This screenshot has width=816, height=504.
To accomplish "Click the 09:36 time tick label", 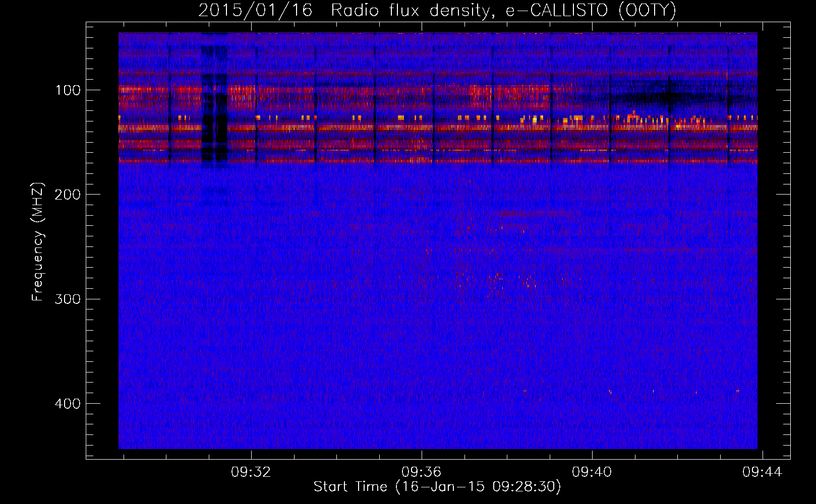I will click(421, 472).
